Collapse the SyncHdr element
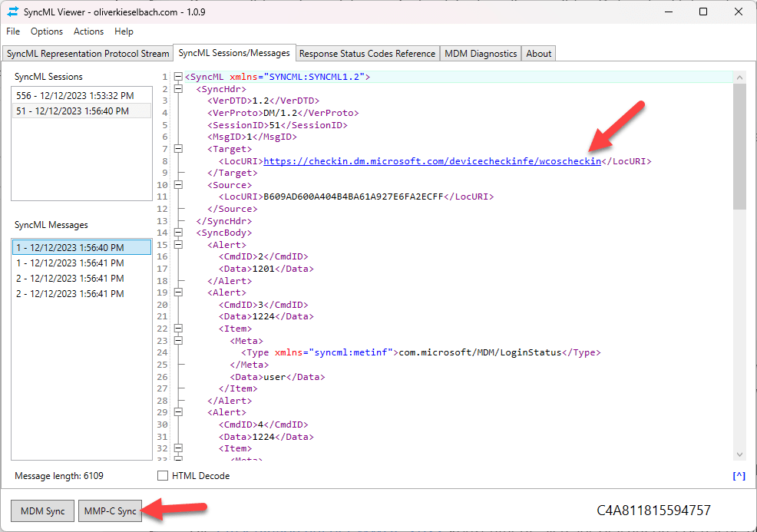757x532 pixels. (x=177, y=88)
